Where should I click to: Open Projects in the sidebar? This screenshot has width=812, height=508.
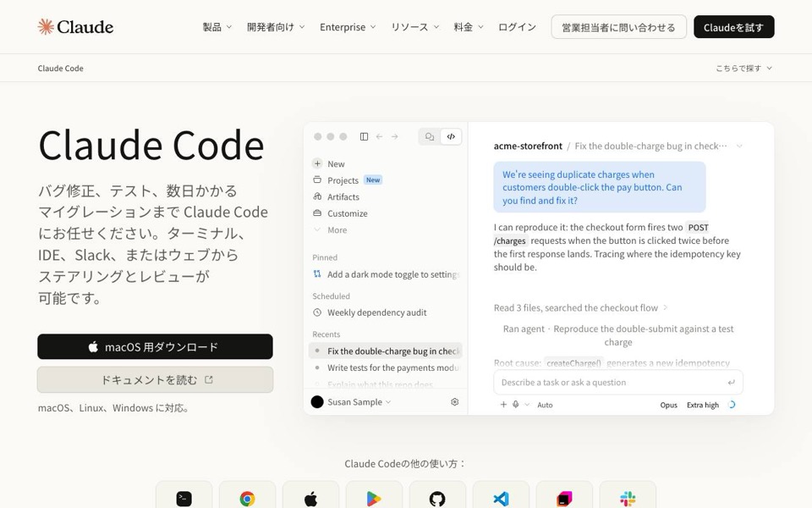tap(343, 179)
